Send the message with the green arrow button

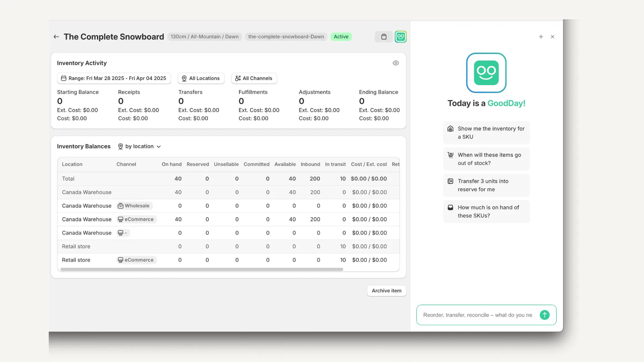point(544,315)
